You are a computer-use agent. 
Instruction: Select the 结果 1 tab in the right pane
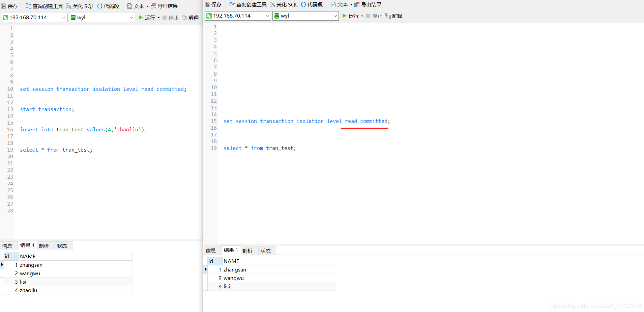click(x=231, y=250)
